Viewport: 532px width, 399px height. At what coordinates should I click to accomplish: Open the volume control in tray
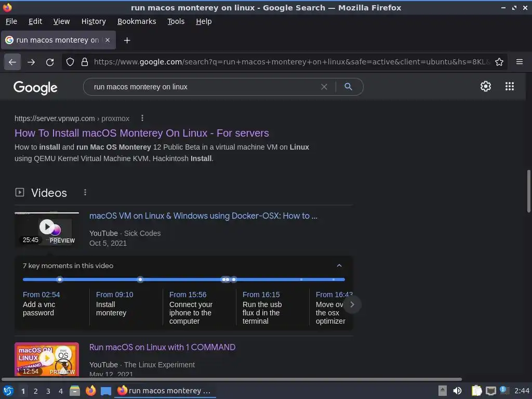tap(458, 391)
